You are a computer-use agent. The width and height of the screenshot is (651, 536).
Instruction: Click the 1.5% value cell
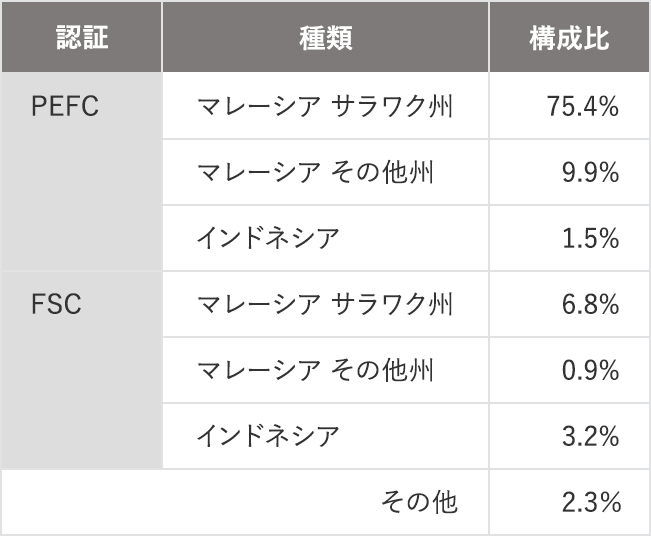pyautogui.click(x=569, y=238)
